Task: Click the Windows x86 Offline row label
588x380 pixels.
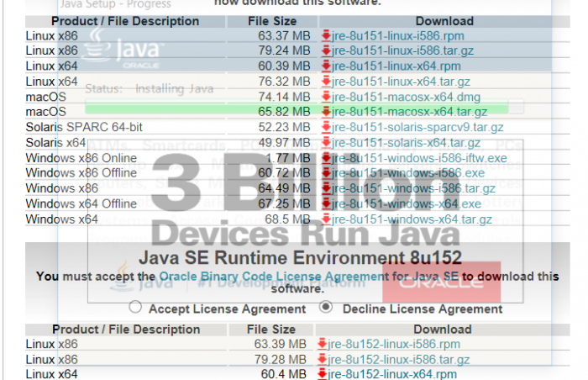Action: pos(81,173)
